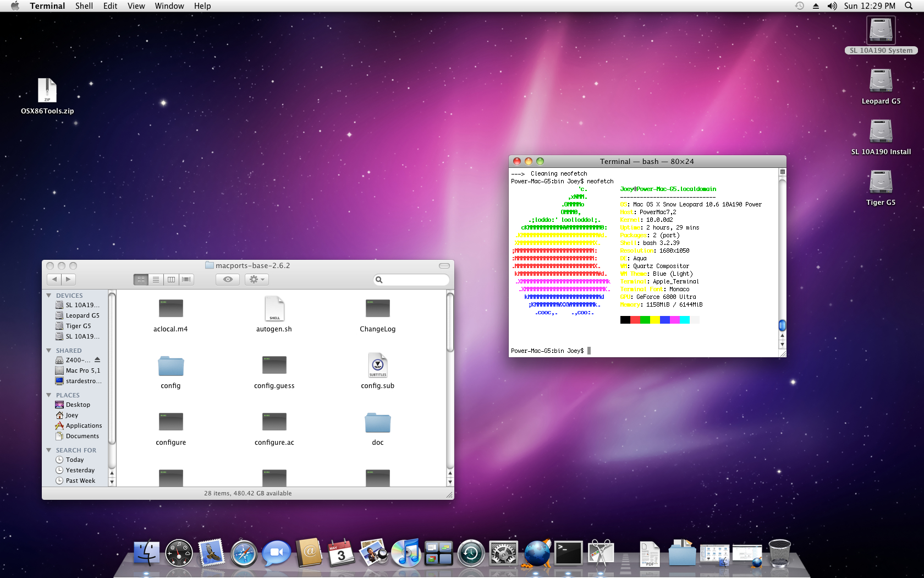924x578 pixels.
Task: Switch Finder to column view
Action: click(171, 280)
